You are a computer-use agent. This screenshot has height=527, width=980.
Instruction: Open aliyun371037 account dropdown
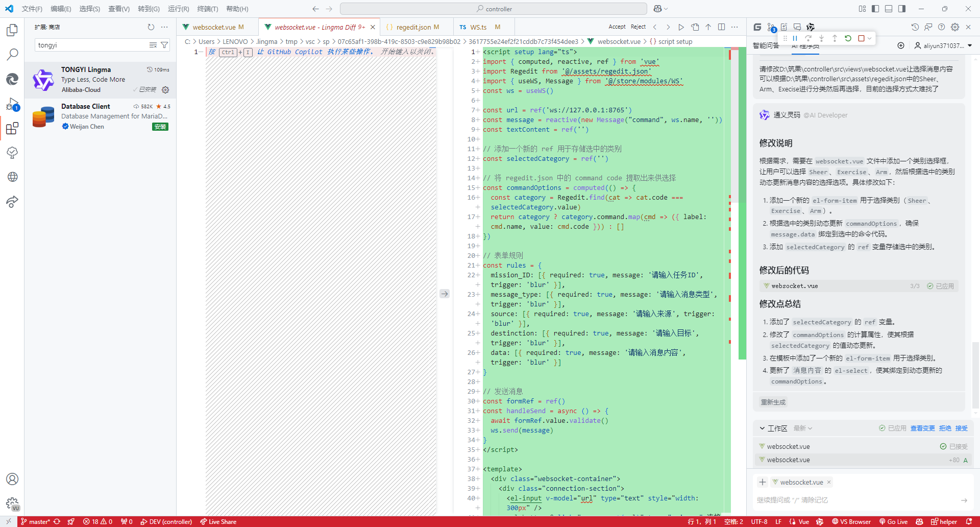(943, 45)
